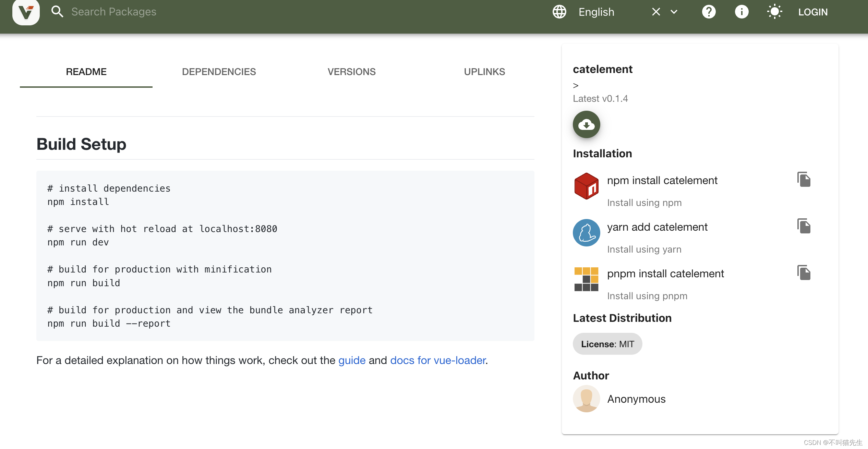The image size is (868, 449).
Task: Click the License: MIT chip
Action: pos(607,344)
